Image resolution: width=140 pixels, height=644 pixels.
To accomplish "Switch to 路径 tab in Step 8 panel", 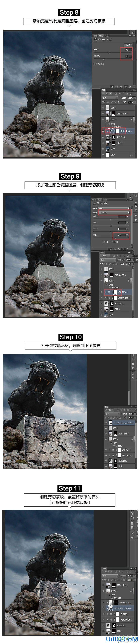I will 107,36.
